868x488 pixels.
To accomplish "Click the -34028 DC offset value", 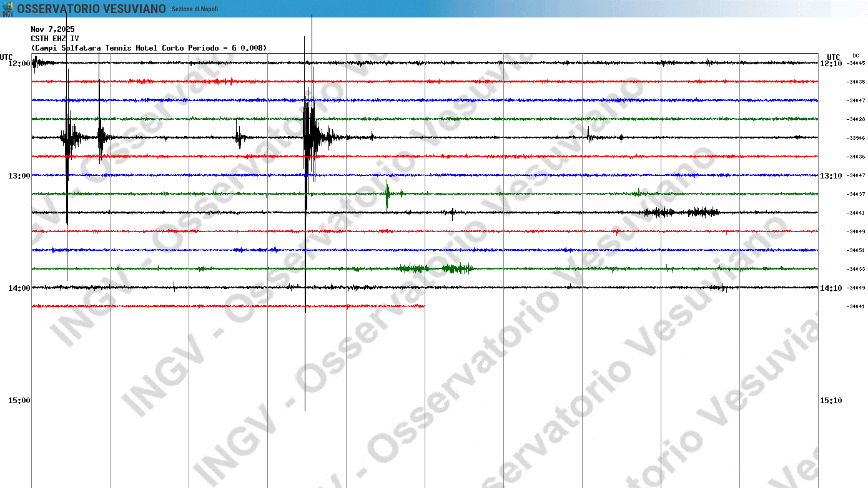I will tap(856, 119).
